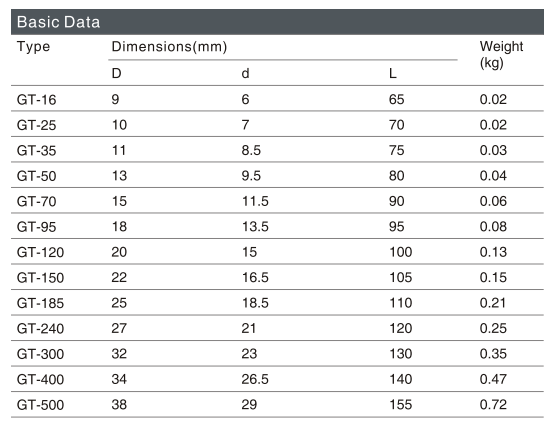This screenshot has height=426, width=557.
Task: Click the GT-25 type cell
Action: point(37,125)
